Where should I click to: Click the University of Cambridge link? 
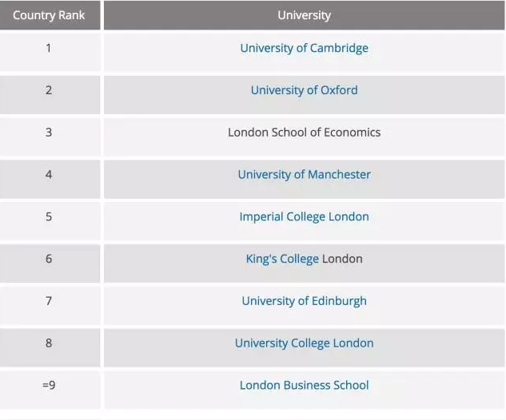point(304,48)
